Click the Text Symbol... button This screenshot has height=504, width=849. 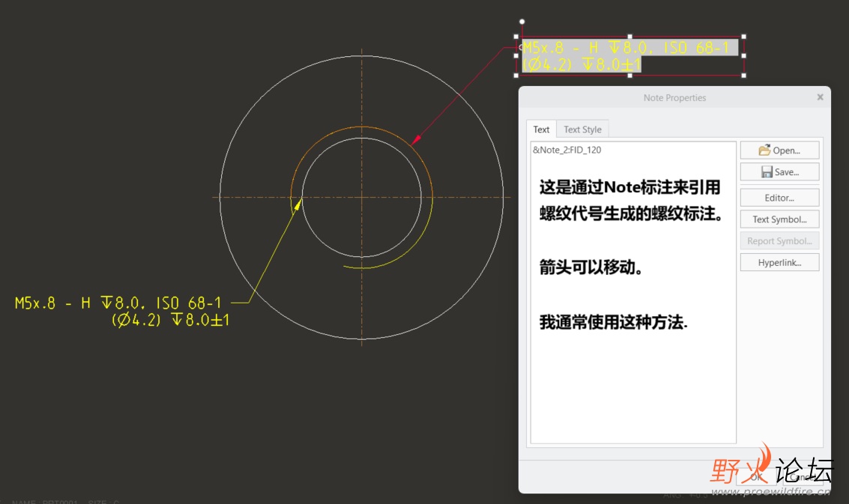(x=779, y=219)
